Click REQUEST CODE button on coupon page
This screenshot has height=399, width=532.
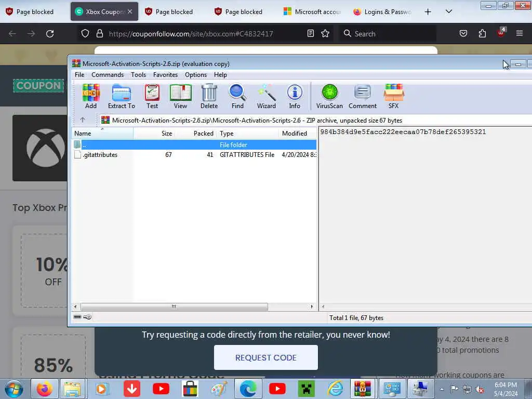pos(265,357)
